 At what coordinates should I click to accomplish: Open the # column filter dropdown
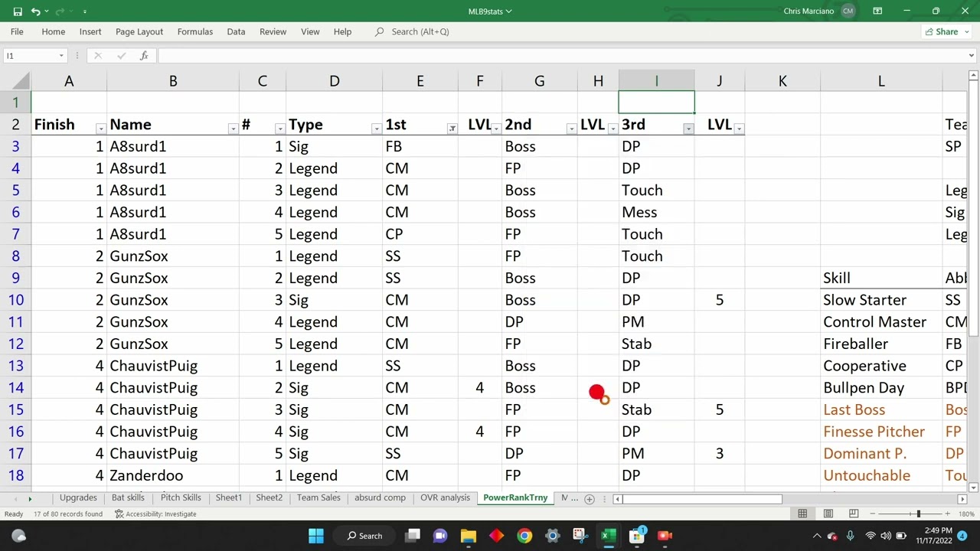coord(279,129)
